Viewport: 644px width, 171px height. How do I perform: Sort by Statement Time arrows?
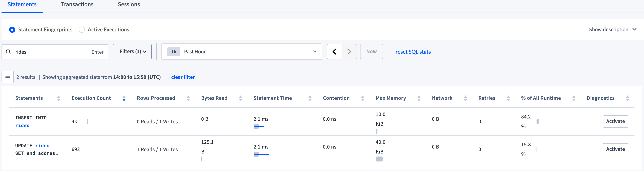point(310,98)
